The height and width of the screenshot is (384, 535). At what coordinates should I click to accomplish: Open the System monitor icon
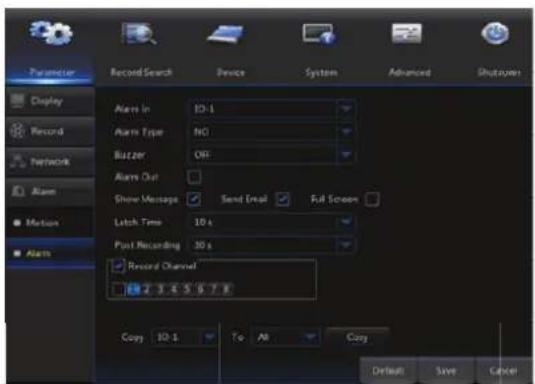319,34
